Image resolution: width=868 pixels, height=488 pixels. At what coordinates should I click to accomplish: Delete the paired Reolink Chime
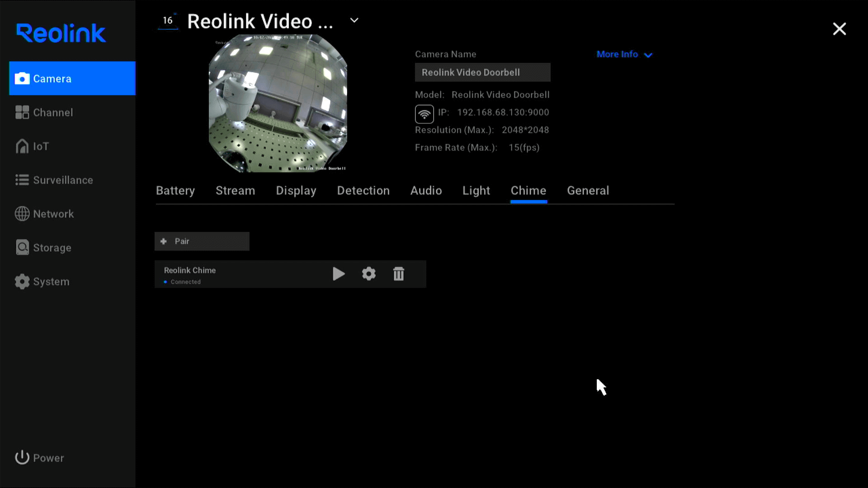pyautogui.click(x=399, y=274)
